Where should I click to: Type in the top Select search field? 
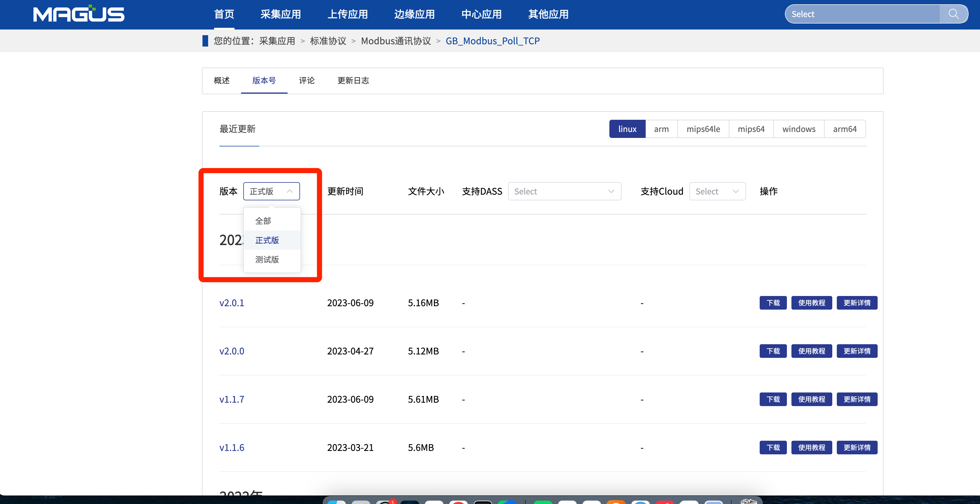pos(862,14)
